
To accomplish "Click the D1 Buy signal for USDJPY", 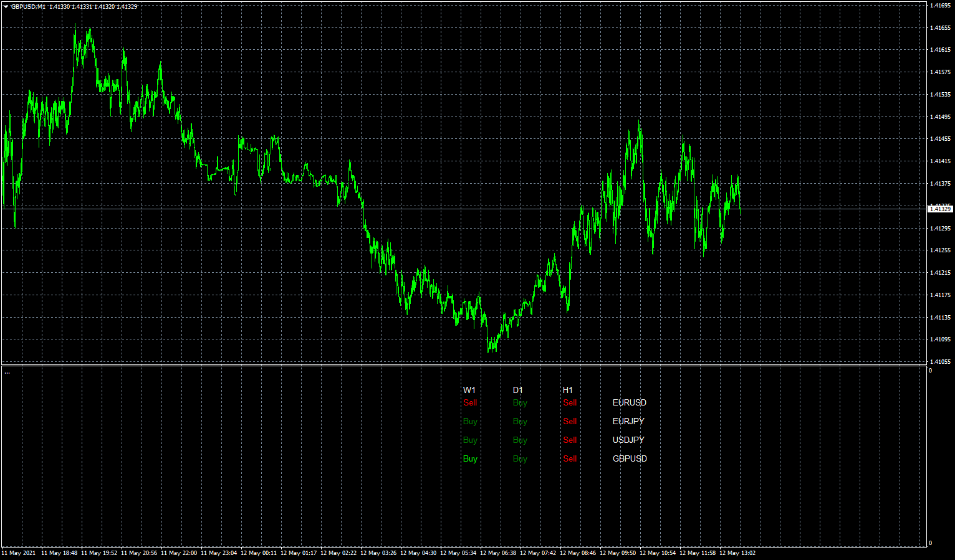I will coord(520,440).
